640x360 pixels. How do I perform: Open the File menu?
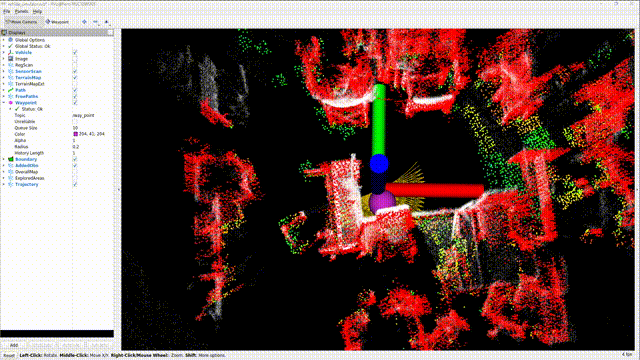point(7,11)
